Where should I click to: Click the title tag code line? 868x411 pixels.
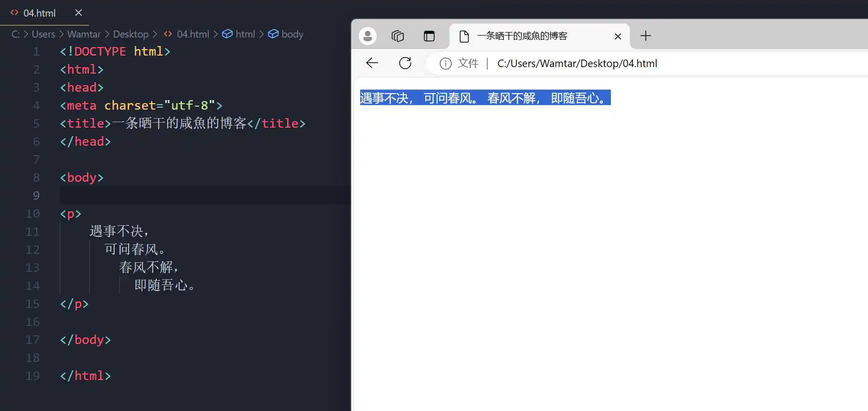183,124
